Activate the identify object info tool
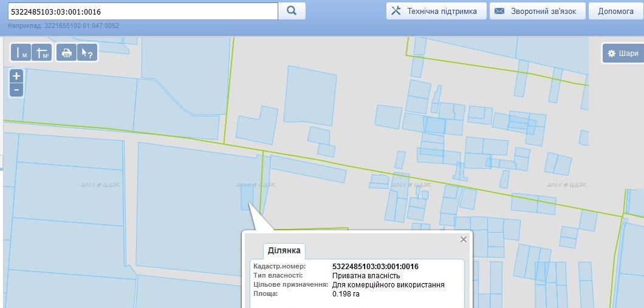644x308 pixels. 87,53
